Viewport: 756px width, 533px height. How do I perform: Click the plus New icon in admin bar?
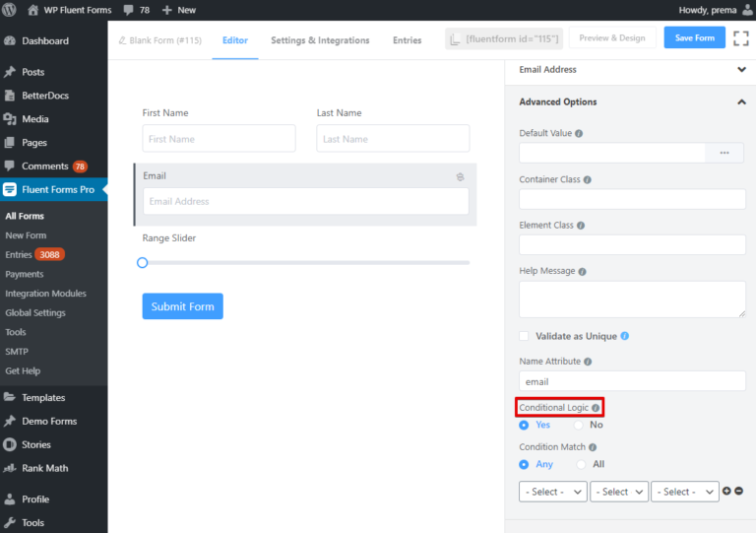click(166, 10)
